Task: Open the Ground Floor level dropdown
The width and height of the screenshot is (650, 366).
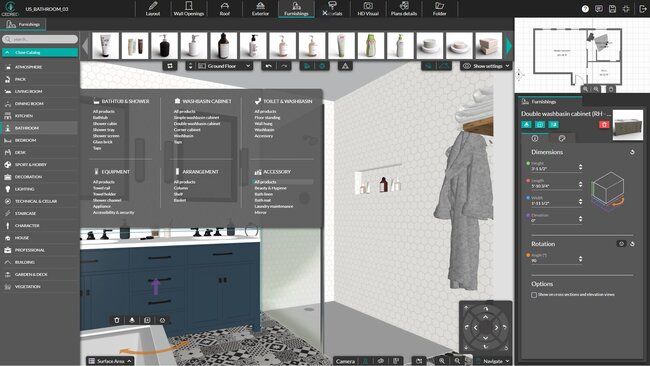Action: [224, 66]
